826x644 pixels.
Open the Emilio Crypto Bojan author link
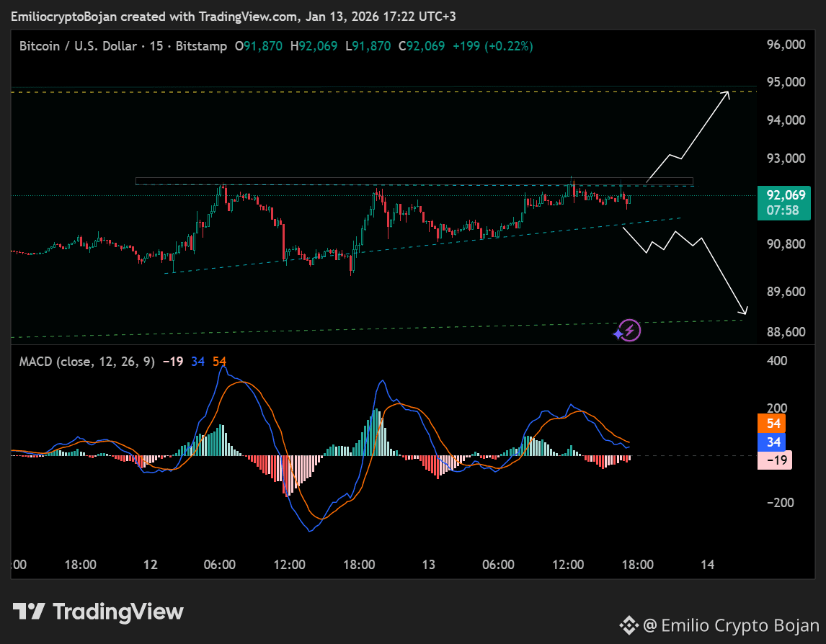point(731,625)
